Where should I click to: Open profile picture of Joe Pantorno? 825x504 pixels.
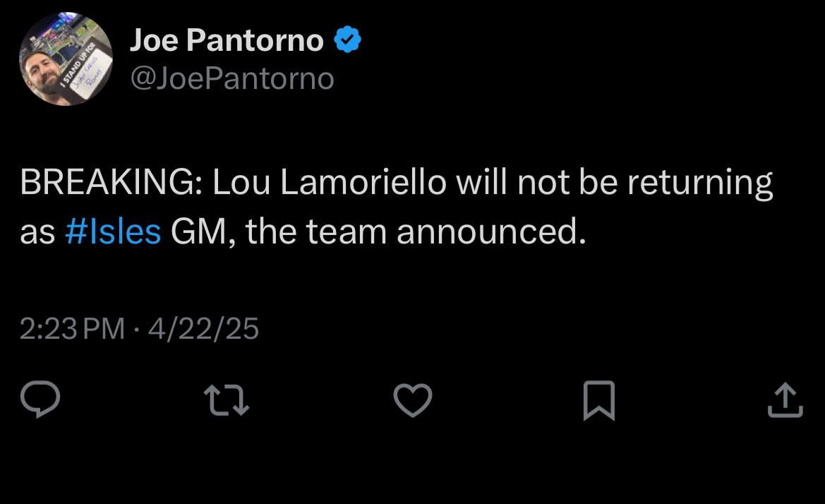[x=64, y=59]
